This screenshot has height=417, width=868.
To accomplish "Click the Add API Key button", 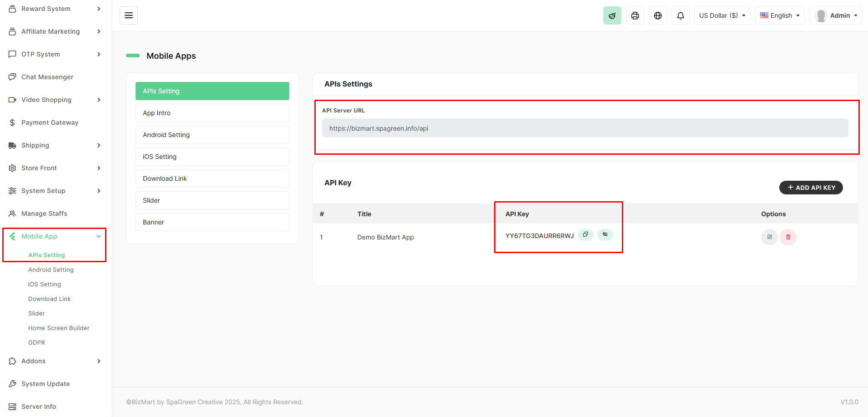I will point(811,188).
